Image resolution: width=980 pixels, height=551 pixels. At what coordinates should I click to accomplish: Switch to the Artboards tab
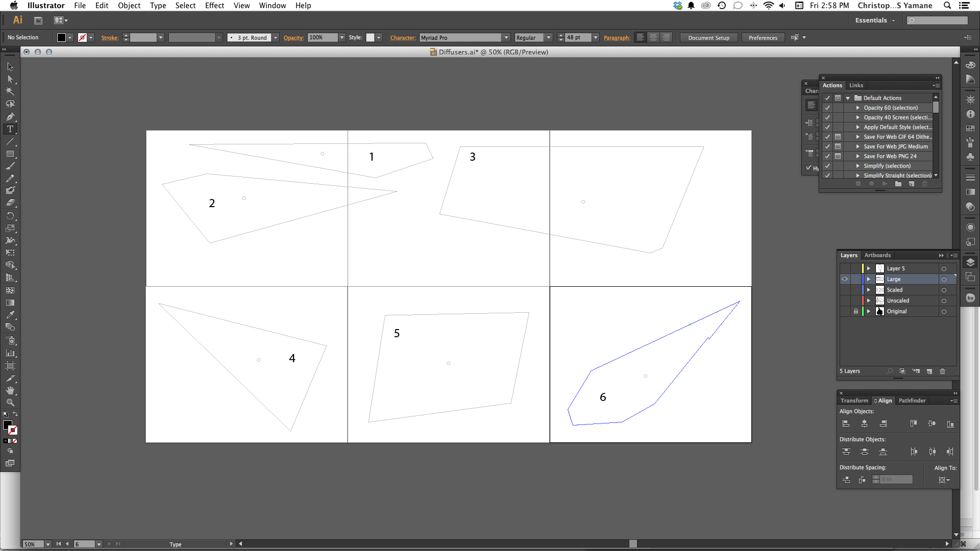877,255
